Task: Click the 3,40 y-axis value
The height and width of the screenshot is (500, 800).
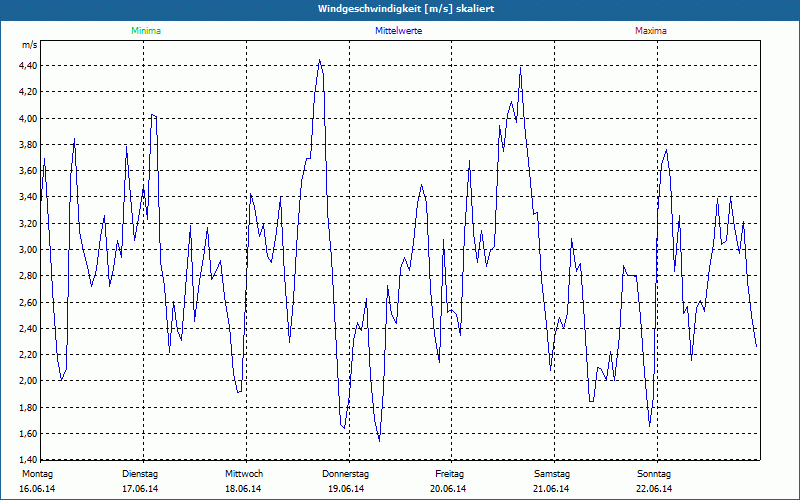Action: point(29,197)
